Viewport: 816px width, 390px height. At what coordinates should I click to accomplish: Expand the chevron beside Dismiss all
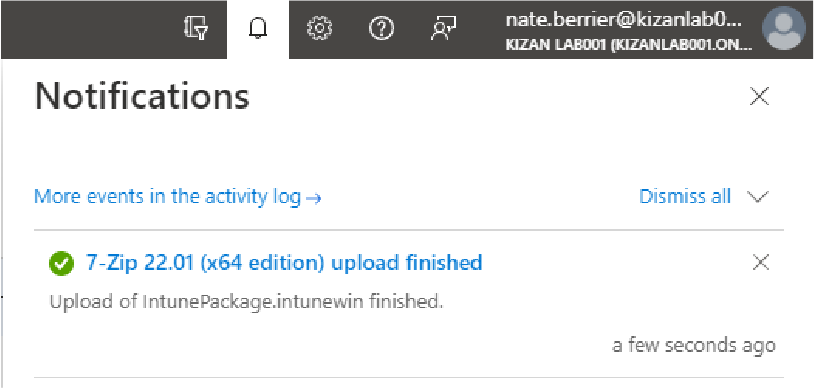pos(757,196)
